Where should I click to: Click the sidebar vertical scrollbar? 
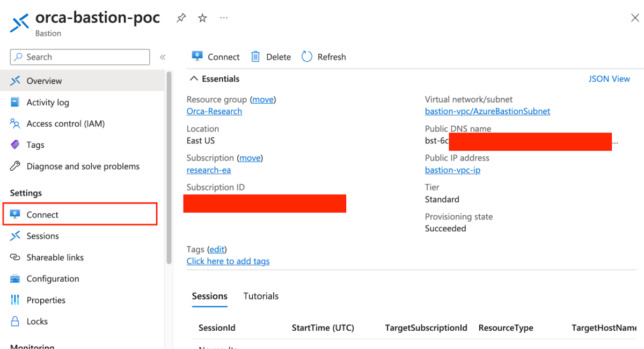click(169, 168)
